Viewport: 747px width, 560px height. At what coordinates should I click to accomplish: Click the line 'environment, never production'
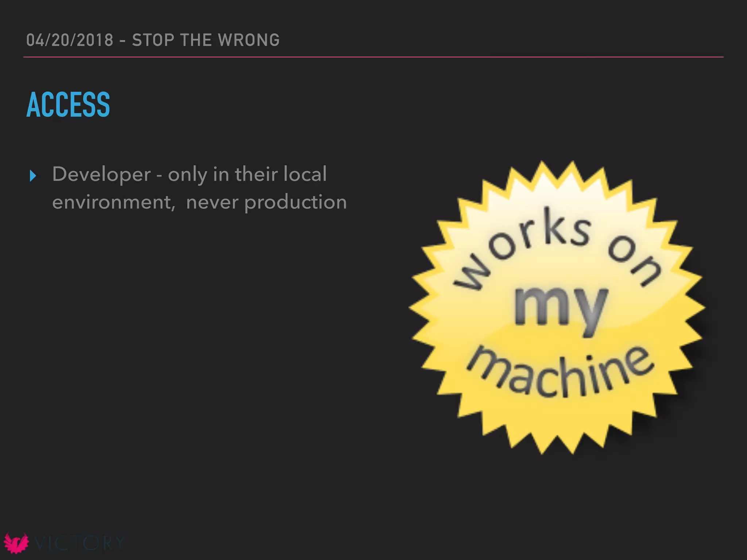(x=200, y=202)
